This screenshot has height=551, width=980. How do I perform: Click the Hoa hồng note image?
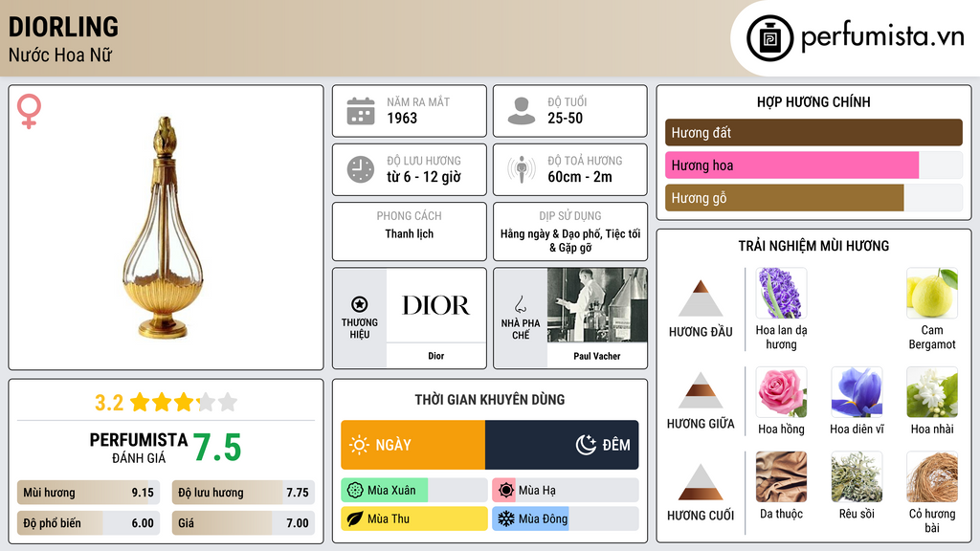pos(781,391)
